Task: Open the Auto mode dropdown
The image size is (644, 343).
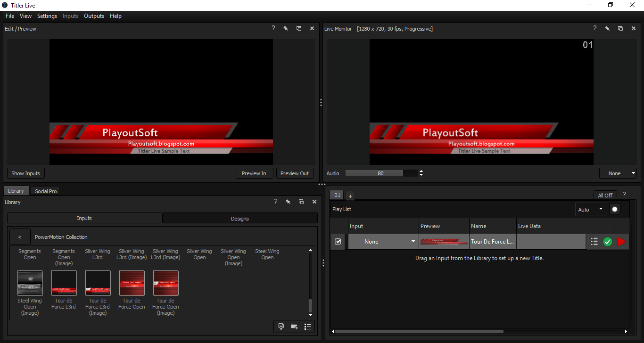Action: [591, 209]
